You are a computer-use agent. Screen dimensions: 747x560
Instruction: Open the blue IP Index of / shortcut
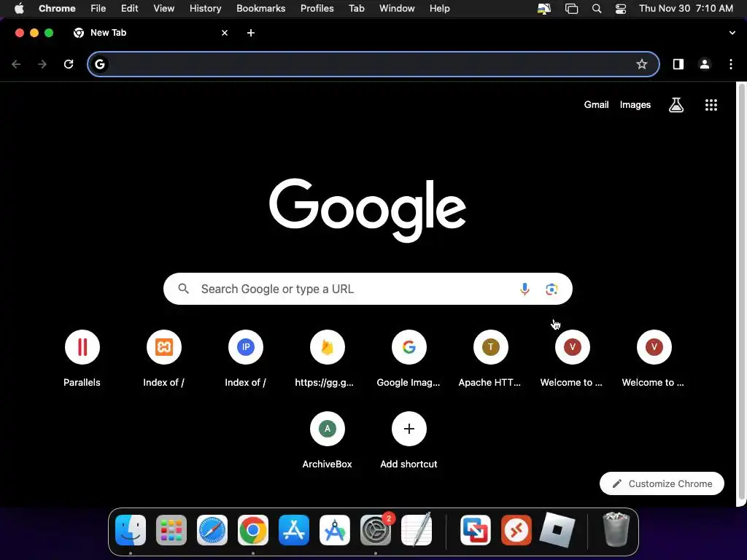click(246, 359)
